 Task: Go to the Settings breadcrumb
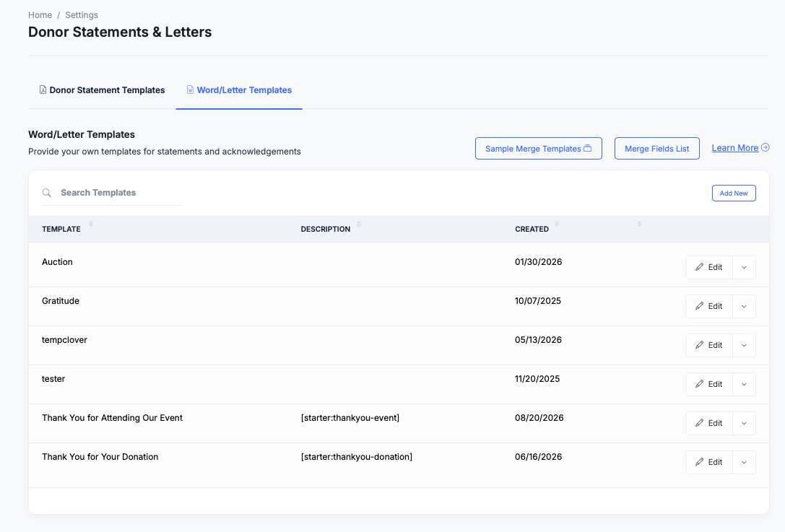82,15
